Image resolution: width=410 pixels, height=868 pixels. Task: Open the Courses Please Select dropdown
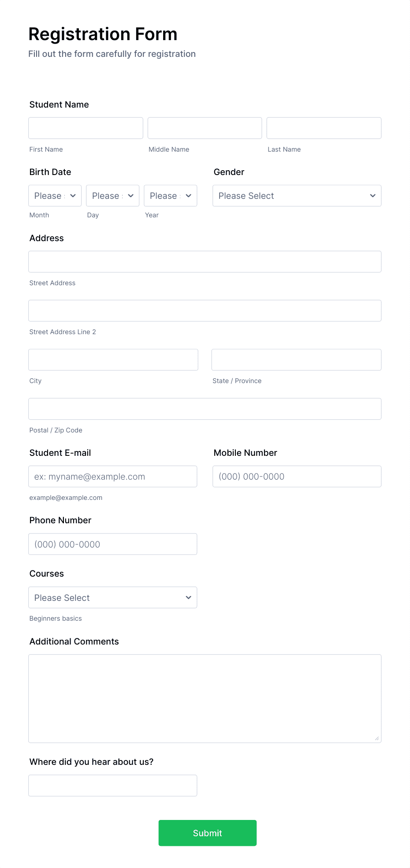[113, 597]
